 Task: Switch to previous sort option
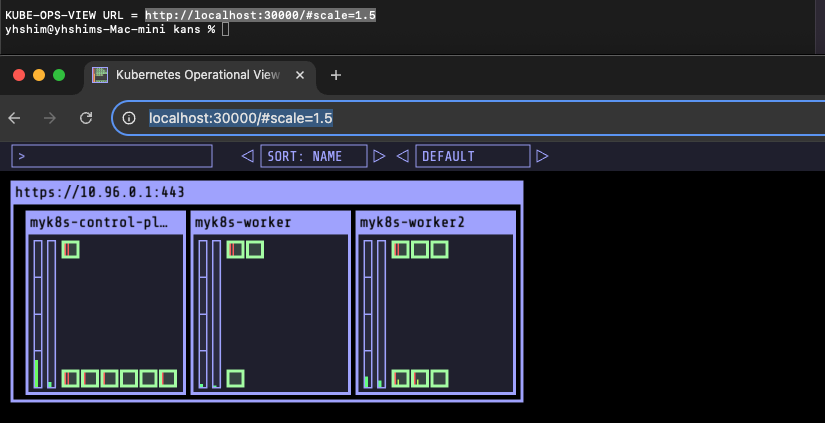(x=247, y=156)
